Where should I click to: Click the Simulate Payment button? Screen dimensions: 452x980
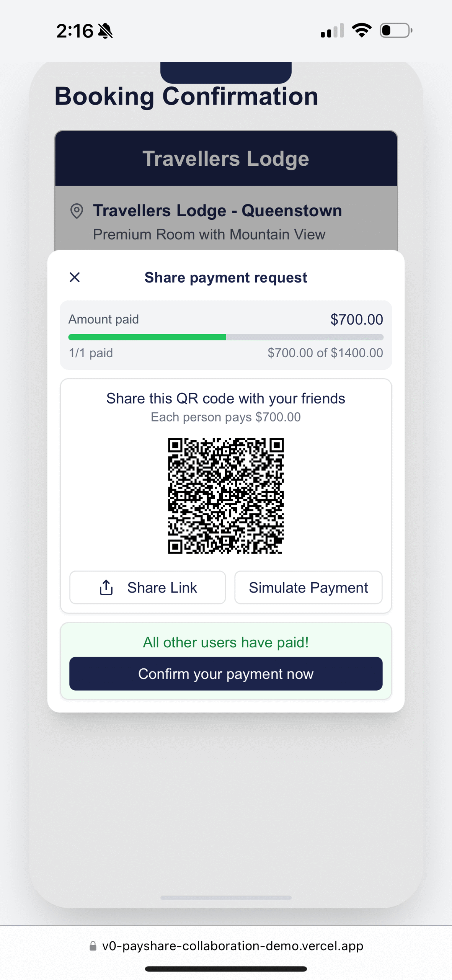(x=308, y=587)
